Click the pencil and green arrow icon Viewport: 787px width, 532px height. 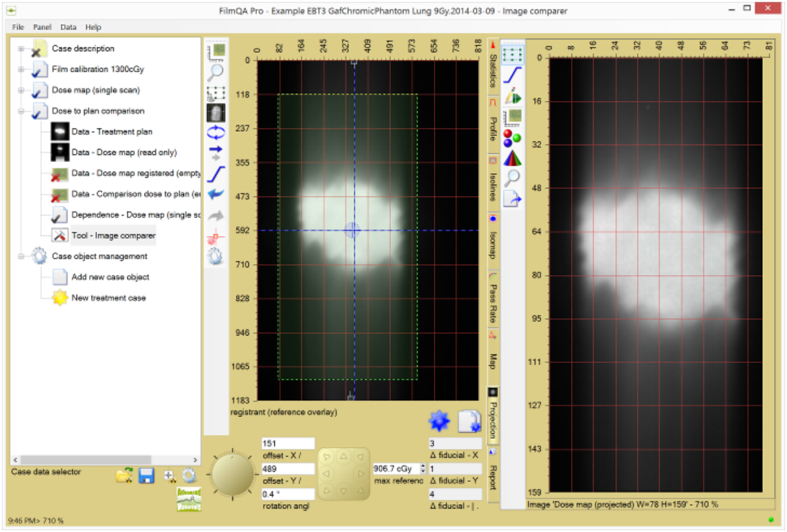pos(512,96)
